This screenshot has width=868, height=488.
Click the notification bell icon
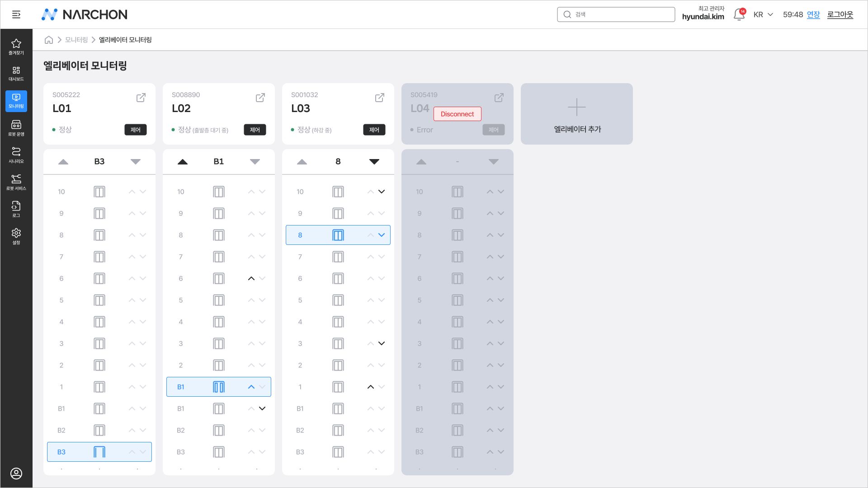pos(739,14)
